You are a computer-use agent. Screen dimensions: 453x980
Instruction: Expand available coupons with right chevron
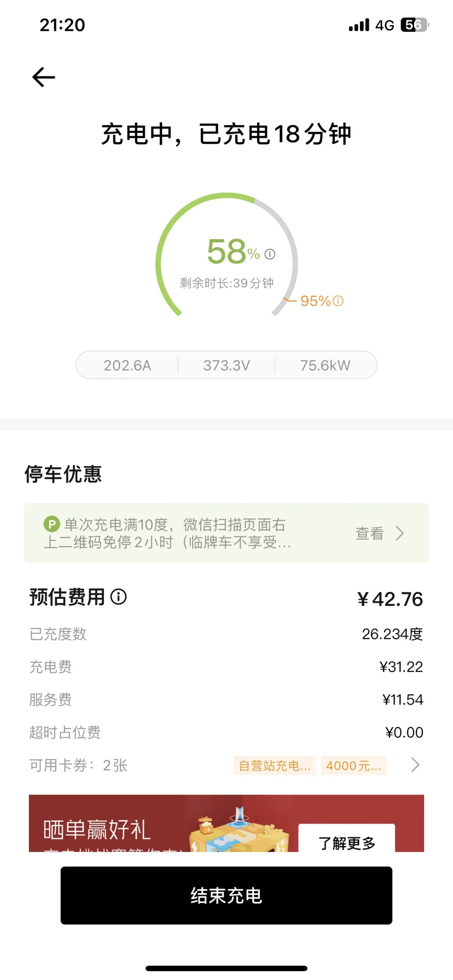[415, 765]
